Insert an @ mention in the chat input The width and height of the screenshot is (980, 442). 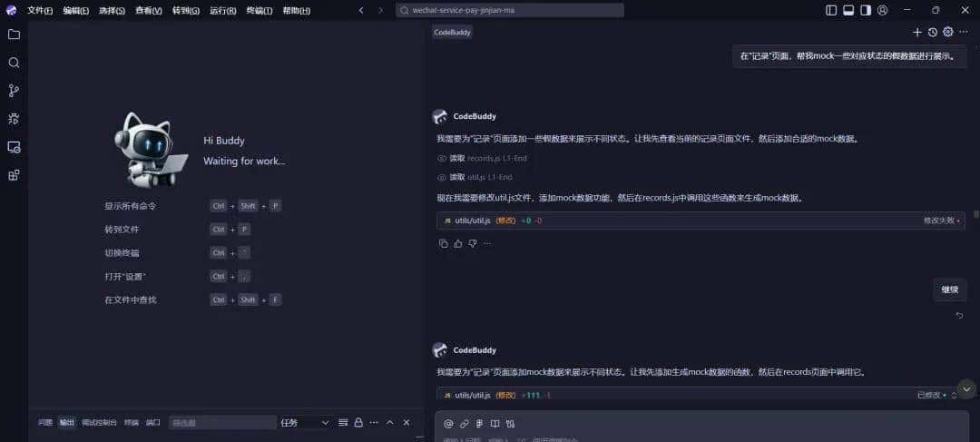pyautogui.click(x=448, y=423)
